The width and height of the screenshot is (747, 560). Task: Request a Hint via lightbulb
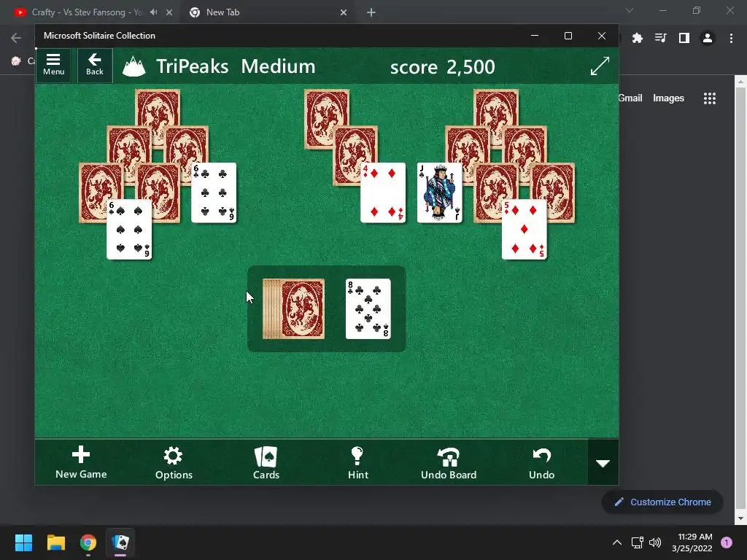tap(357, 462)
